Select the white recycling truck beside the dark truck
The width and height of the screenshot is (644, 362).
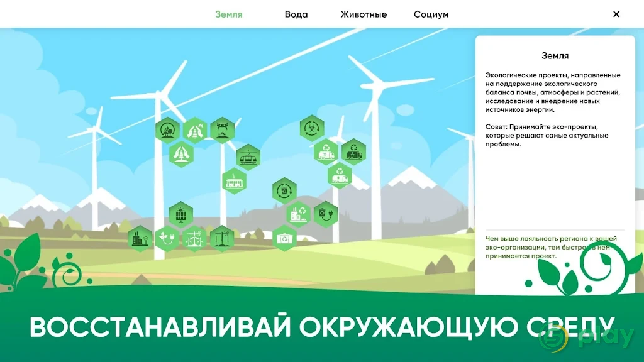326,152
